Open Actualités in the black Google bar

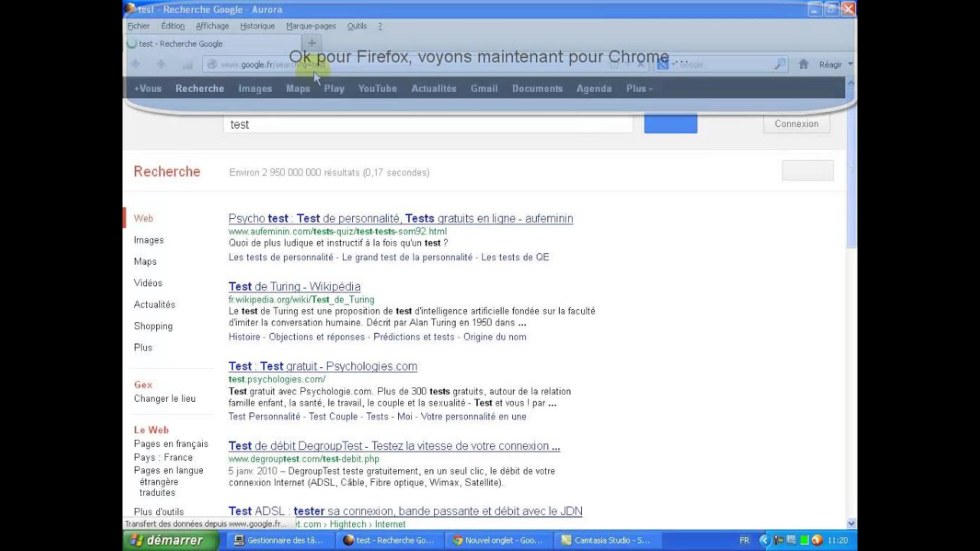coord(433,89)
